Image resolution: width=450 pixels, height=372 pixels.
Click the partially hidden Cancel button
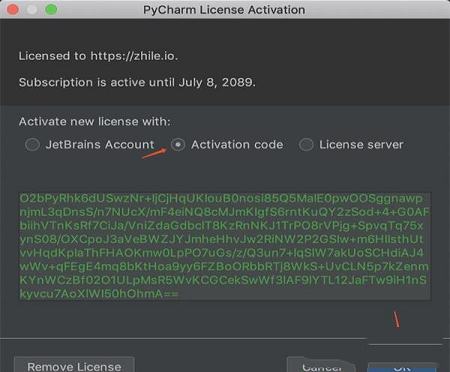(322, 365)
